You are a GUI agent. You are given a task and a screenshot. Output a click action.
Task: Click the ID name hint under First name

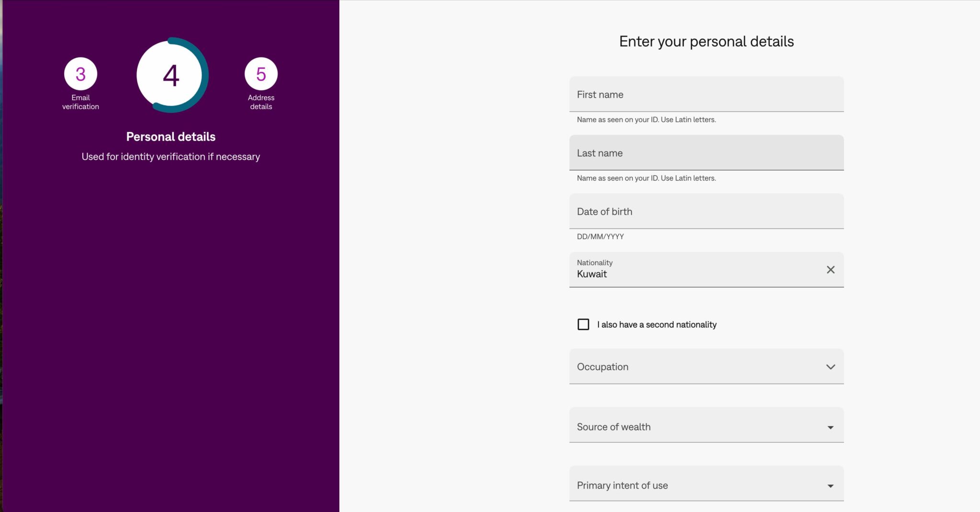point(646,120)
